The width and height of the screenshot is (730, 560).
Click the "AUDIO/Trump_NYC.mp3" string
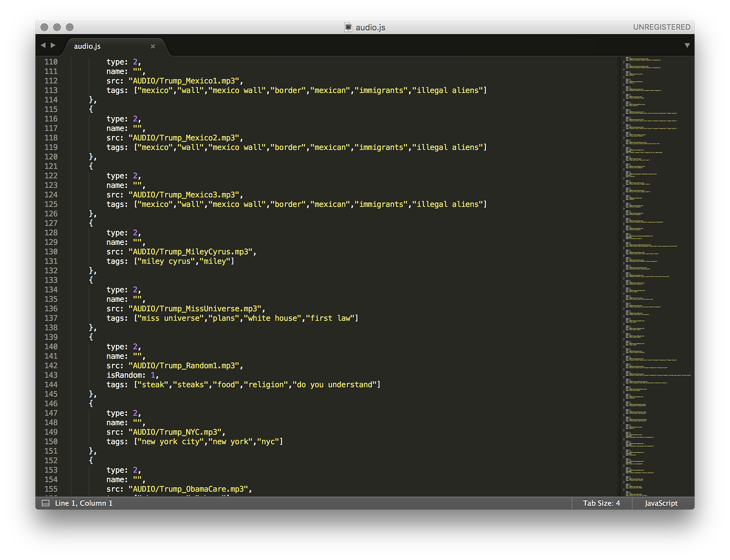(x=175, y=432)
